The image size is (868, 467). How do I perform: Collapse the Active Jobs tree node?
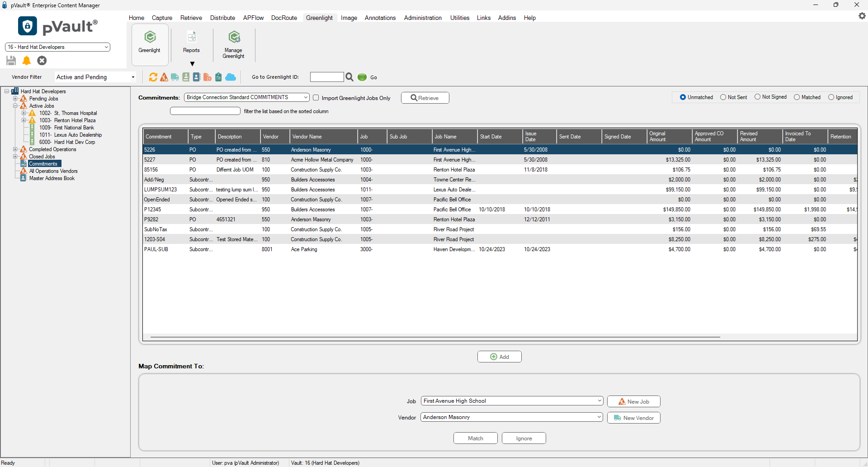15,106
